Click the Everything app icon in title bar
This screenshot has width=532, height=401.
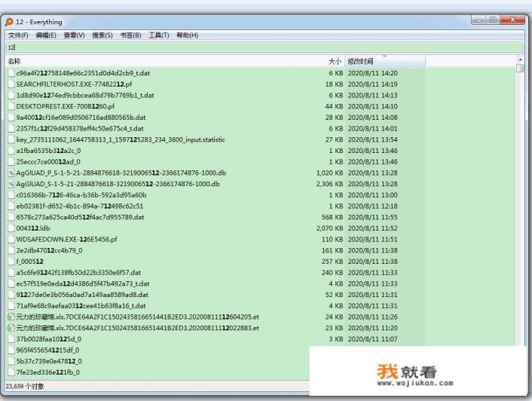[x=9, y=23]
